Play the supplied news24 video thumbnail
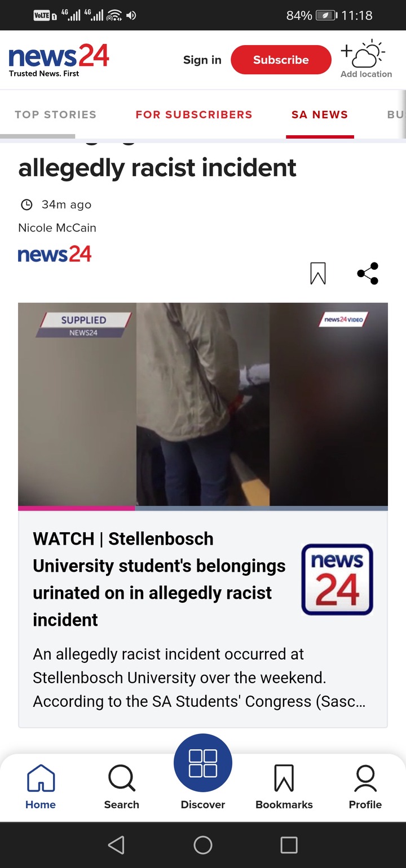406x868 pixels. coord(203,404)
